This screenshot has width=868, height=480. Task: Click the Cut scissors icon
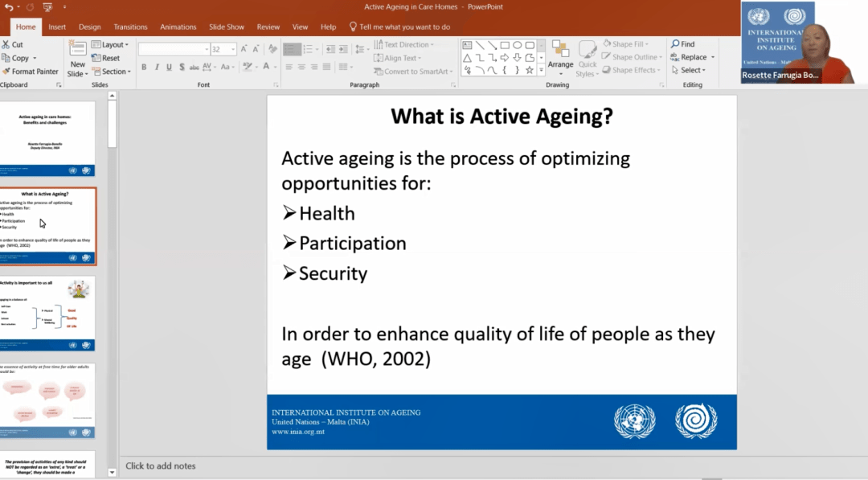coord(6,45)
